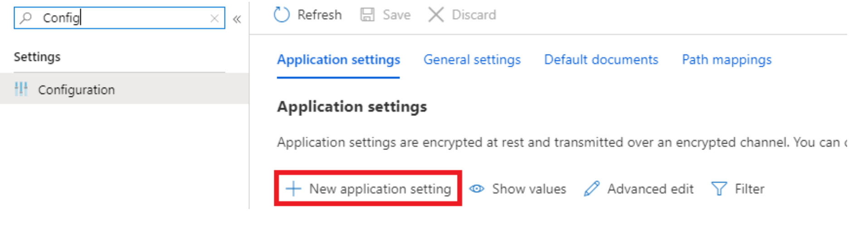
Task: Click the Discard X icon
Action: (x=436, y=15)
